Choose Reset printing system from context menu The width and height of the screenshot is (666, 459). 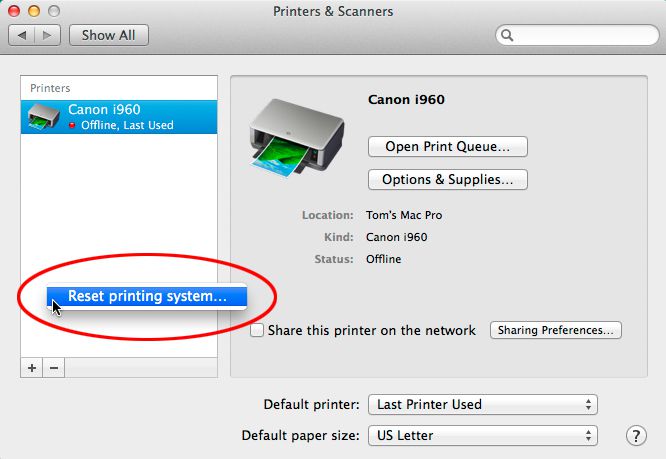pos(147,296)
